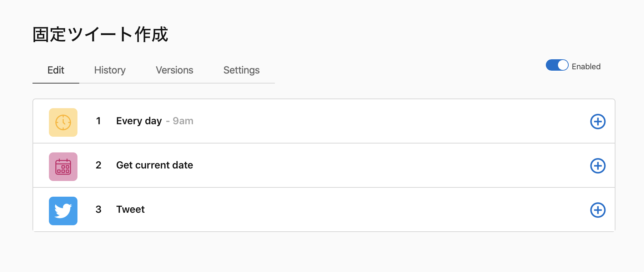644x272 pixels.
Task: Select step number 1
Action: (98, 121)
